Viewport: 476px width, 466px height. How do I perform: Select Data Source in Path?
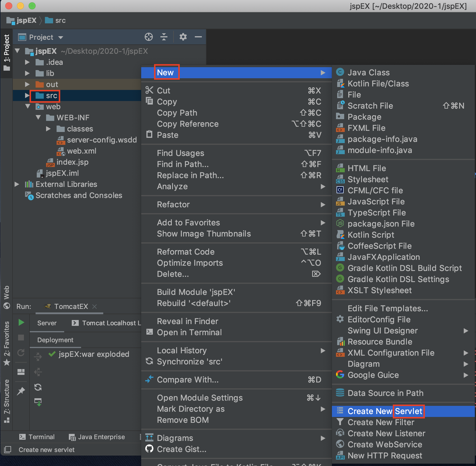point(404,393)
